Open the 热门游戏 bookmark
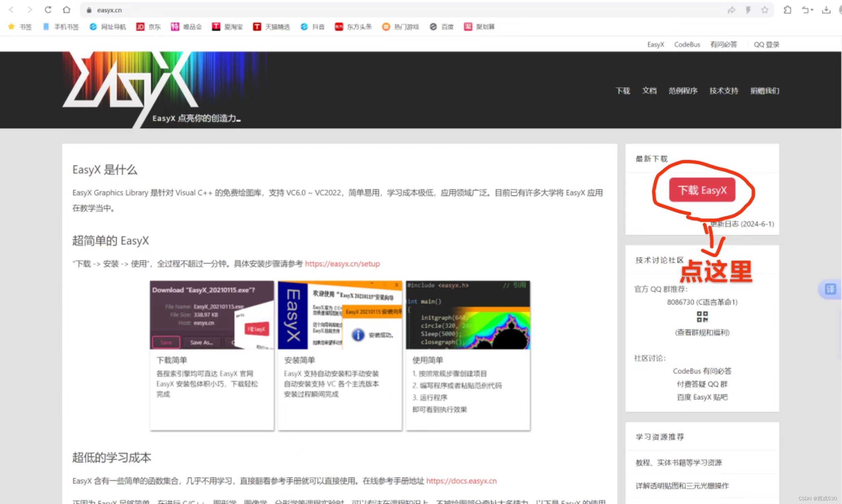The image size is (842, 504). pos(401,27)
